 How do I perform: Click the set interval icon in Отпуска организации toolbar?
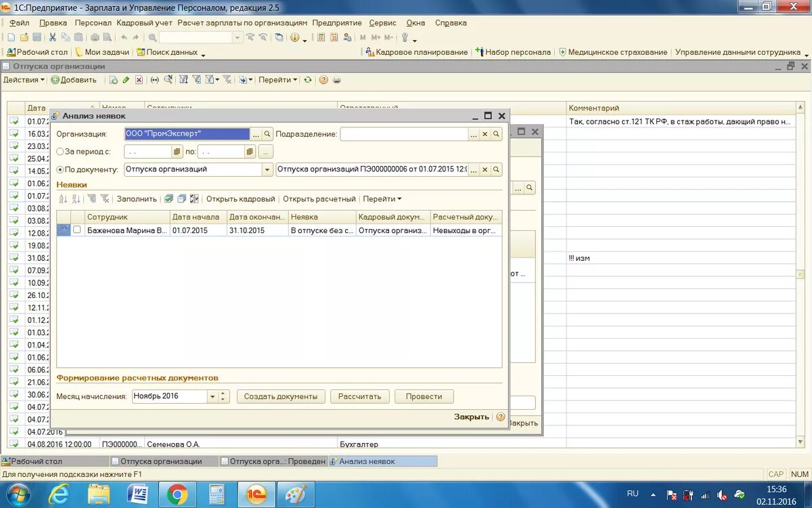[x=154, y=80]
